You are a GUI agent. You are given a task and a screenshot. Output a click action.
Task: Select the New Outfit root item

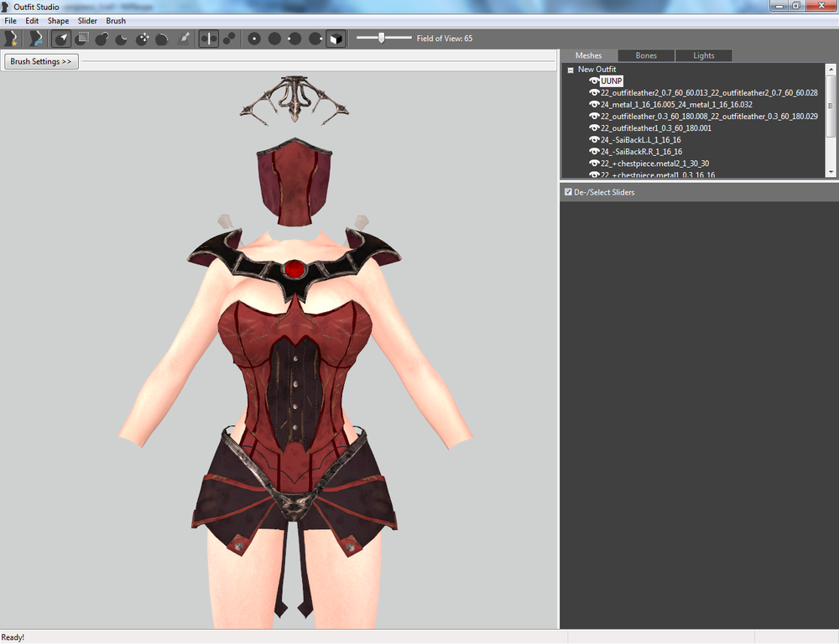tap(597, 70)
